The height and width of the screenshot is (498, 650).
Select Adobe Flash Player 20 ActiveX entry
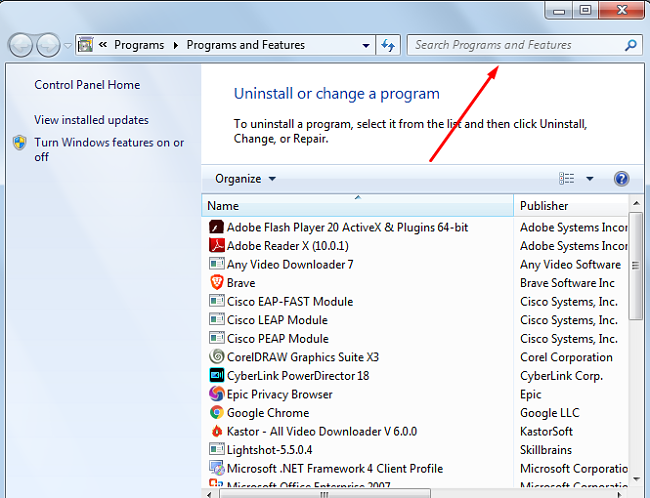(347, 228)
